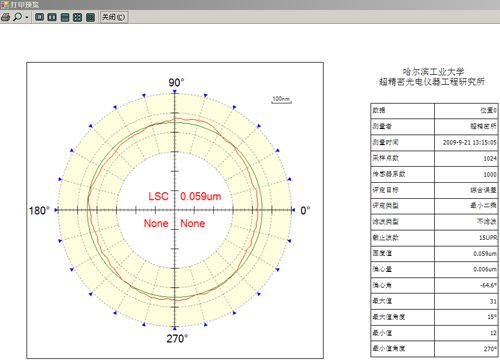The height and width of the screenshot is (360, 500).
Task: Click the 180° label left of plot
Action: 39,211
